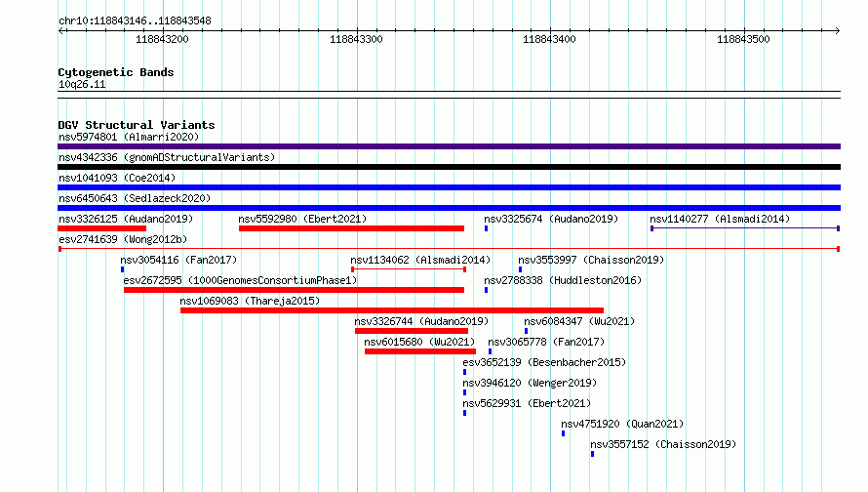Click the nsv3326125 (Audano2019) label
This screenshot has width=868, height=492.
click(126, 219)
